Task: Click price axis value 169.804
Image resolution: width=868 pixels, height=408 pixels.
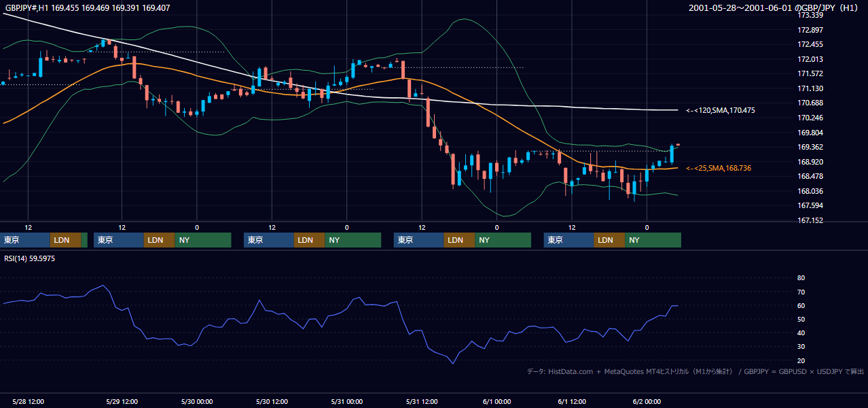Action: point(810,133)
